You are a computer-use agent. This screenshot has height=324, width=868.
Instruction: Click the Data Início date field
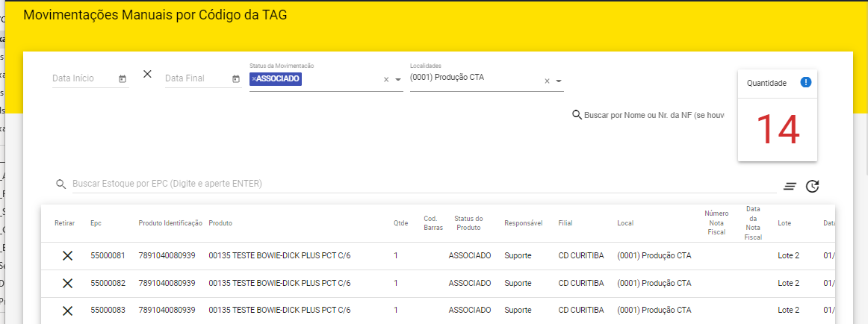(84, 78)
